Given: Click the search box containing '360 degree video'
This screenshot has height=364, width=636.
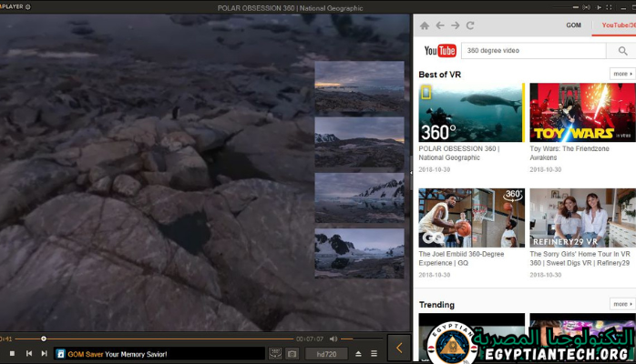Looking at the screenshot, I should 519,51.
